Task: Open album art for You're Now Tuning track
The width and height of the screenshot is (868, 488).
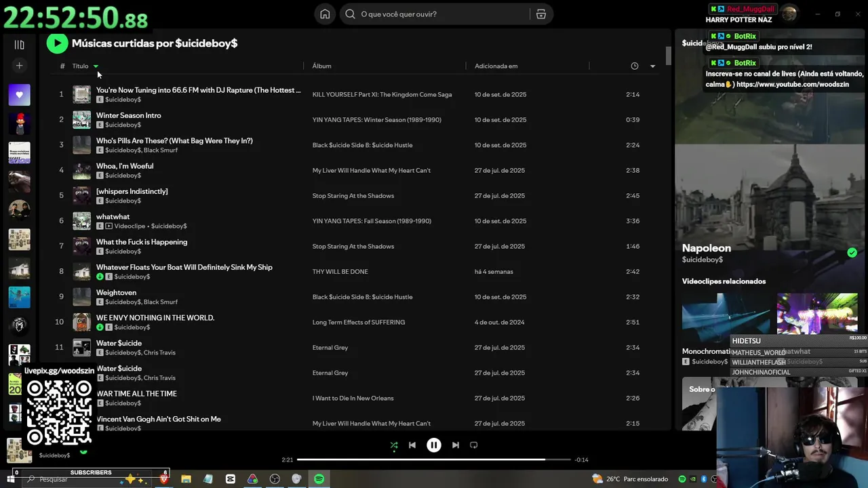Action: 81,95
